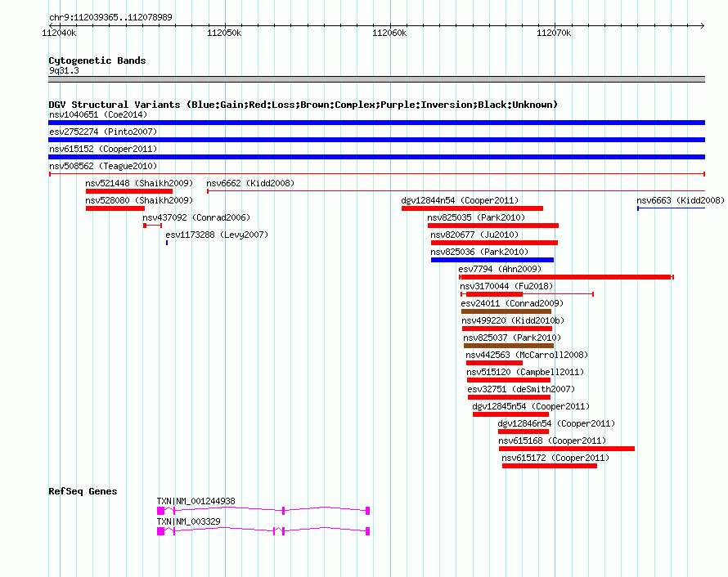
Task: Open nsv615168 (Cooper2011) variant label
Action: point(552,441)
